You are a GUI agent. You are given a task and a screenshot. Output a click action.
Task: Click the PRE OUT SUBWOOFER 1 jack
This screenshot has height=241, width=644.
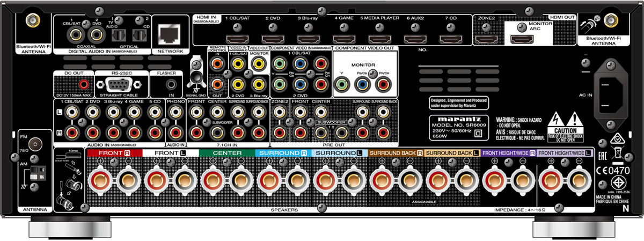[321, 133]
